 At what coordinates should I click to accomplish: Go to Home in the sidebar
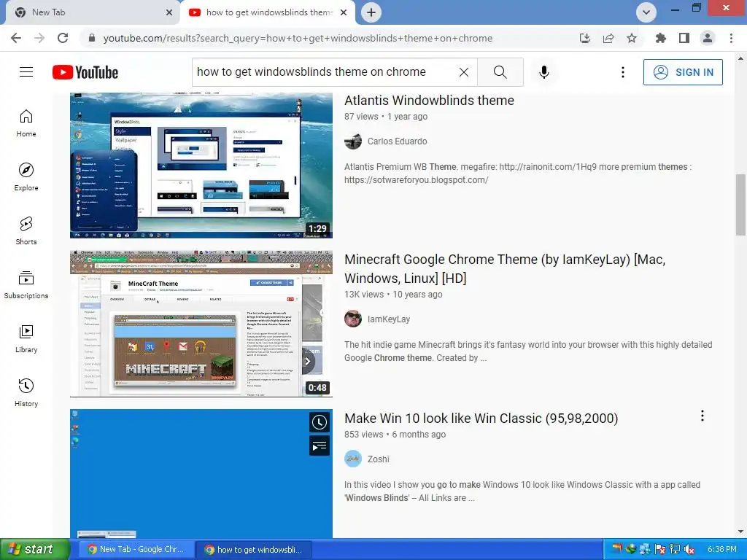coord(26,123)
